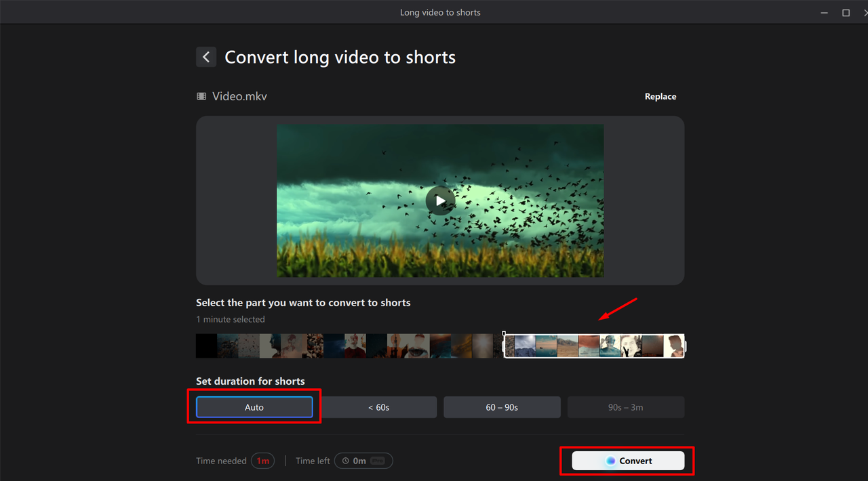Click the 'Time needed' label

click(221, 461)
